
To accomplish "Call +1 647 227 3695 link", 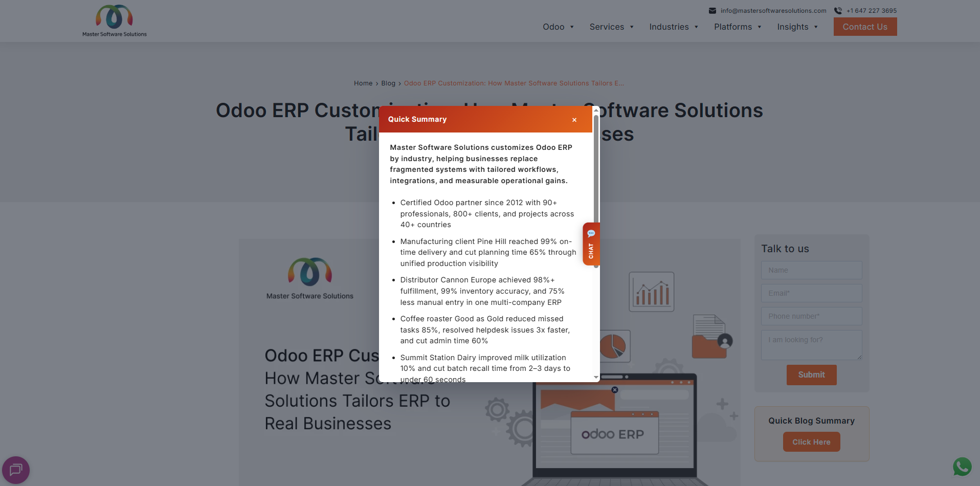I will point(872,11).
